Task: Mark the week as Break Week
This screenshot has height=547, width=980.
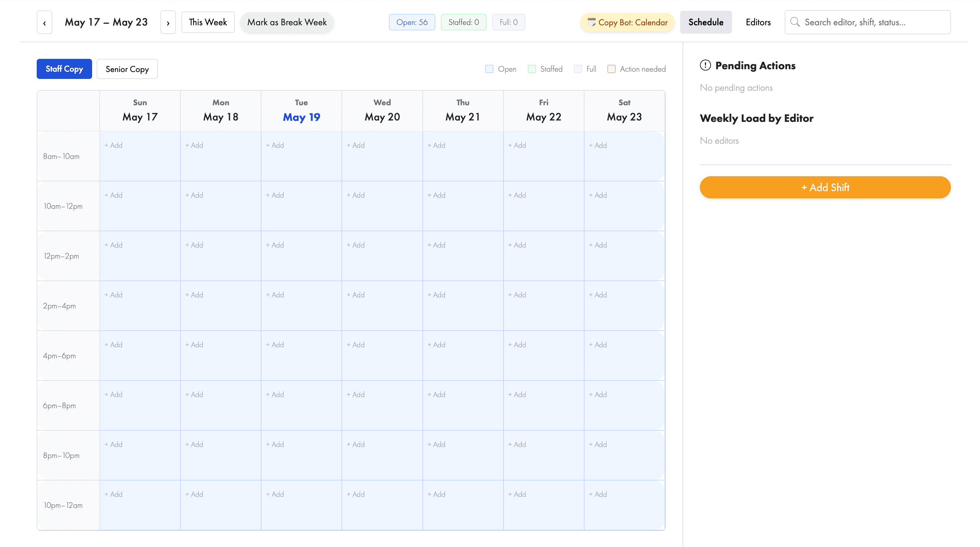Action: (x=287, y=23)
